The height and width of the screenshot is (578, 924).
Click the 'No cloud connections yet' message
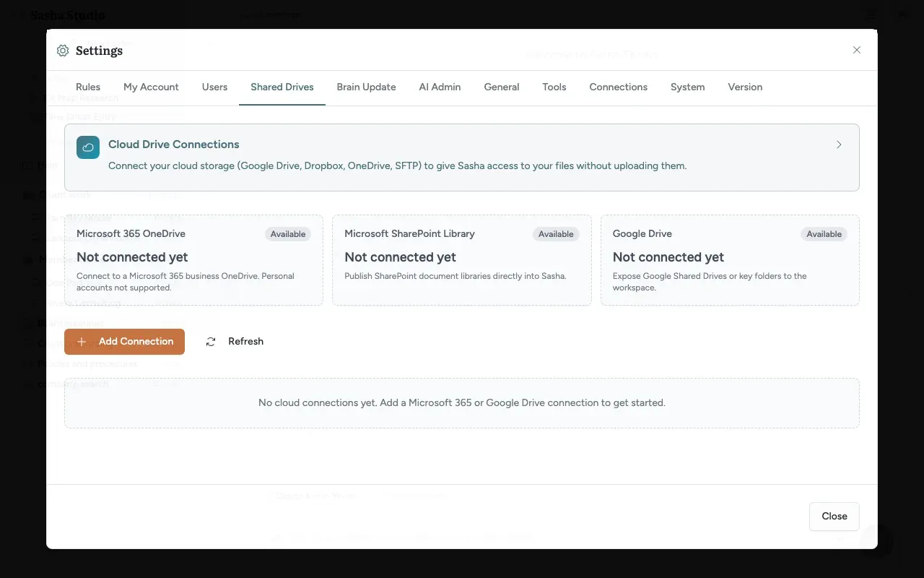click(462, 403)
